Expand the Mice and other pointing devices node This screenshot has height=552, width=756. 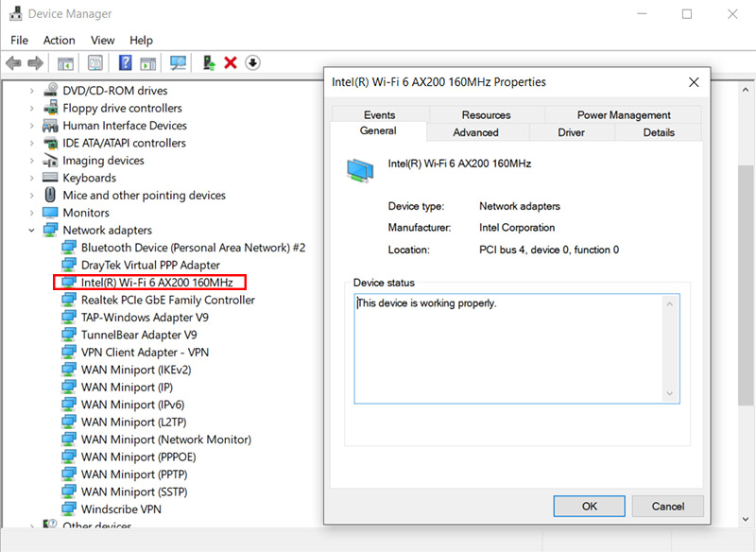click(x=32, y=196)
